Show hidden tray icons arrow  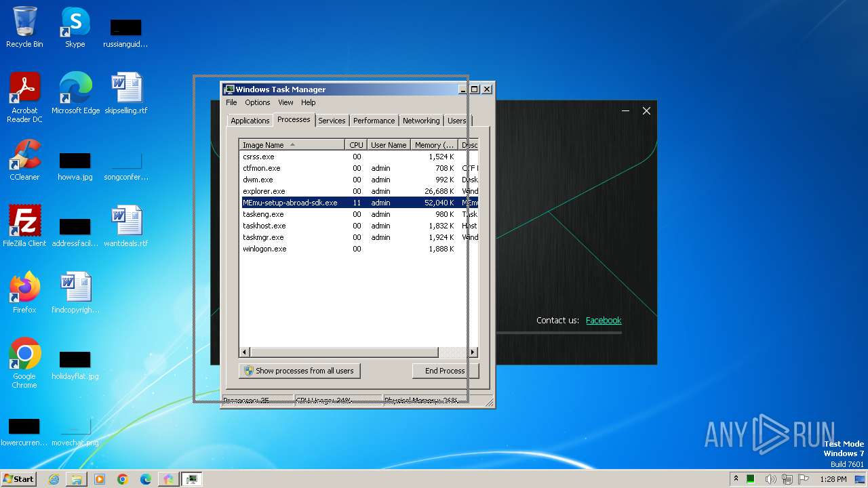tap(736, 479)
